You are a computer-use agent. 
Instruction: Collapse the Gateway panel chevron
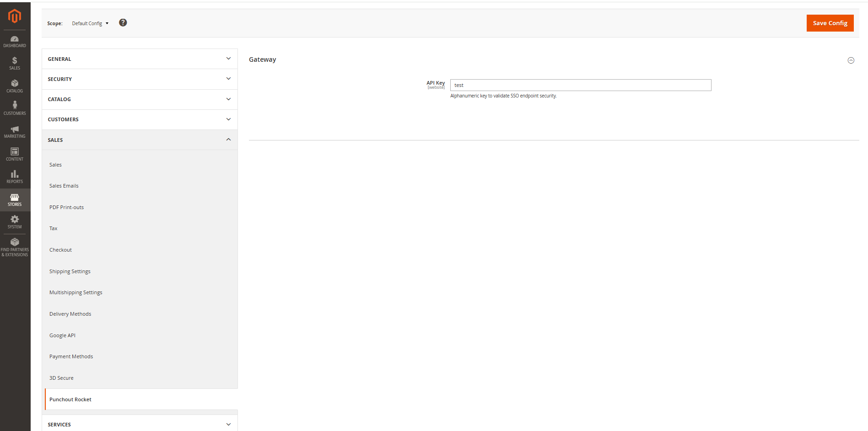(x=851, y=60)
